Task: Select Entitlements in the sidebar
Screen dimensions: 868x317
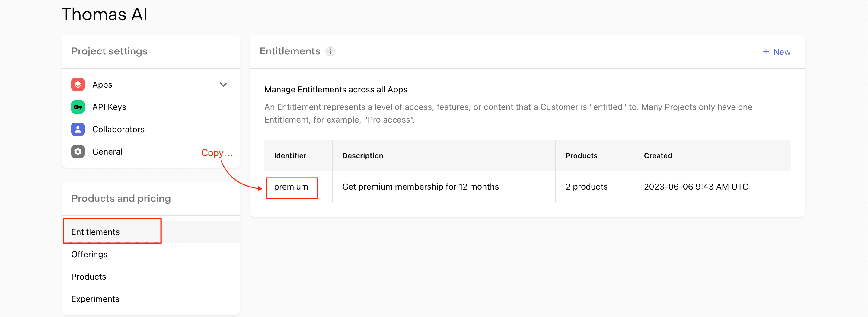Action: tap(95, 232)
